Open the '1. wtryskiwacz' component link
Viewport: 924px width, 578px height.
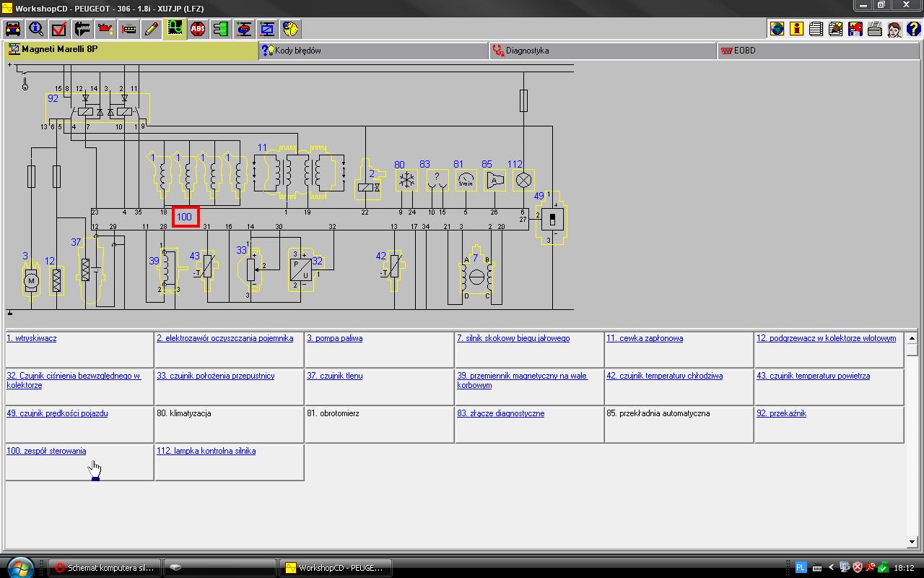click(x=32, y=338)
